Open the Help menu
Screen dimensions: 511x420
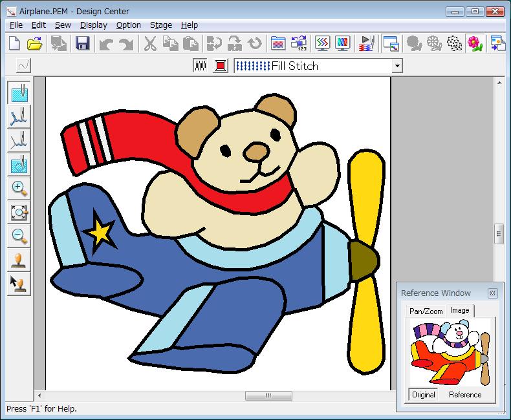[x=190, y=25]
